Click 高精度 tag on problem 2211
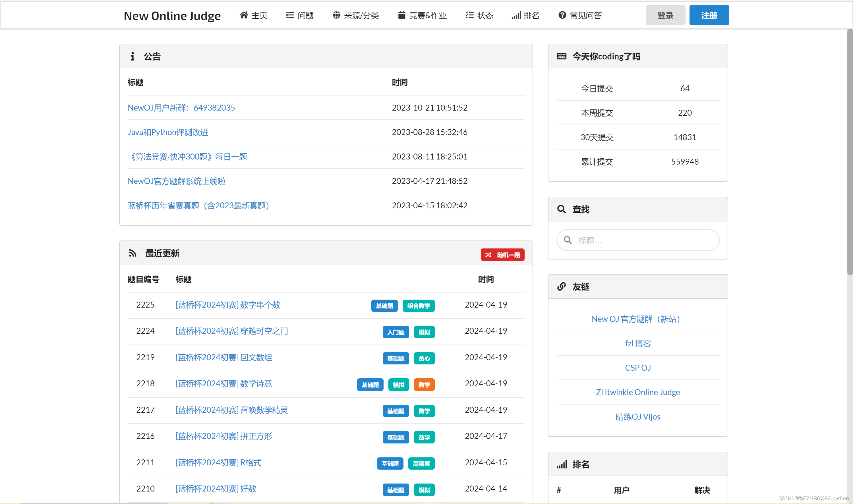 pyautogui.click(x=421, y=464)
